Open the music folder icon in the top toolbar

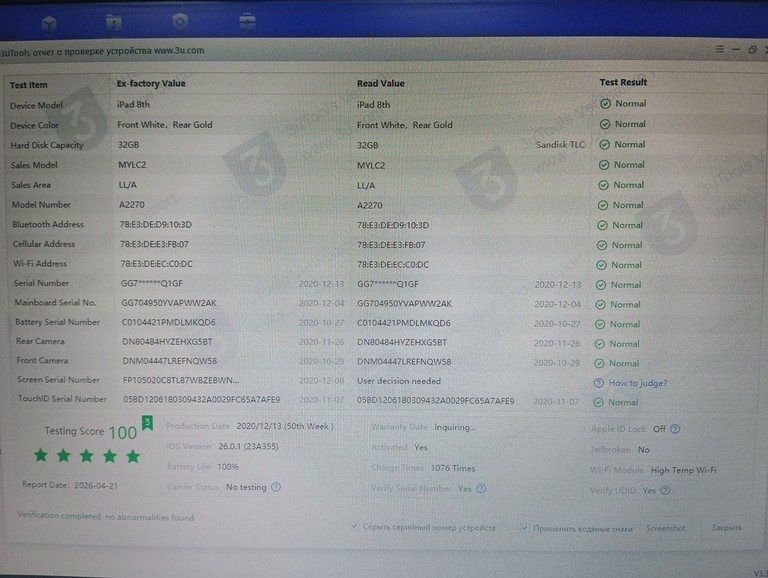point(114,23)
